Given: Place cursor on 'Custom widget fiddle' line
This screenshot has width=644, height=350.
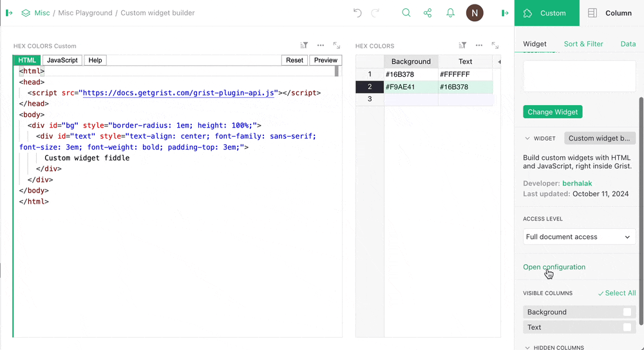Looking at the screenshot, I should coord(87,158).
